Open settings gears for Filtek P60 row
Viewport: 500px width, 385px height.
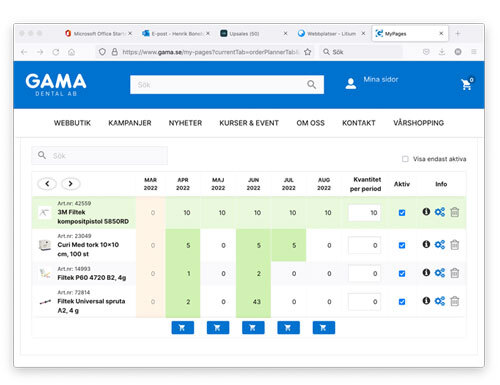click(440, 273)
